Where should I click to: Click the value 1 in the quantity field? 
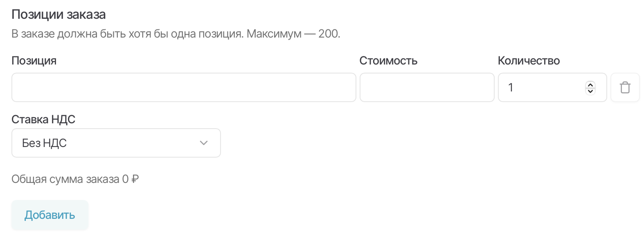pyautogui.click(x=511, y=87)
